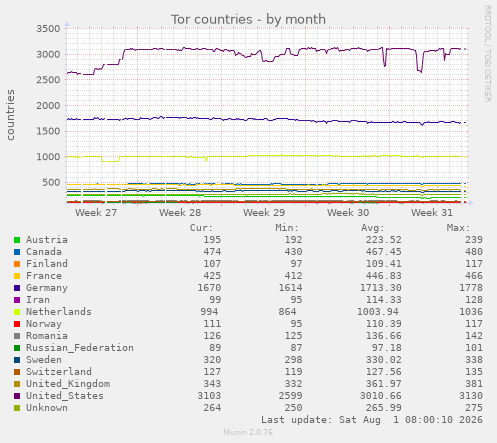This screenshot has height=443, width=497.
Task: Click the '2000' y-axis tick label
Action: click(48, 106)
